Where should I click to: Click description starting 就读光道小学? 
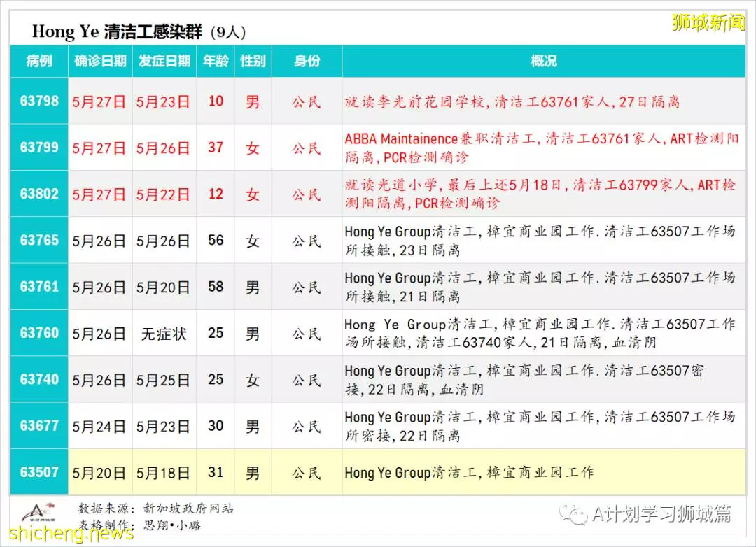pos(540,194)
